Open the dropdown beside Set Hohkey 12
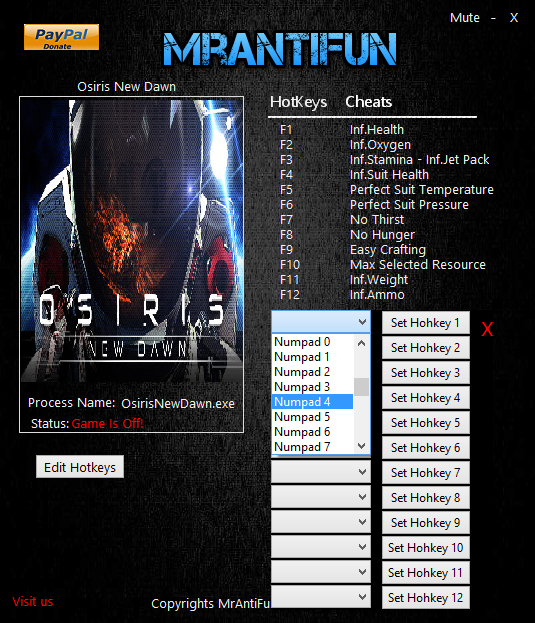 (321, 597)
